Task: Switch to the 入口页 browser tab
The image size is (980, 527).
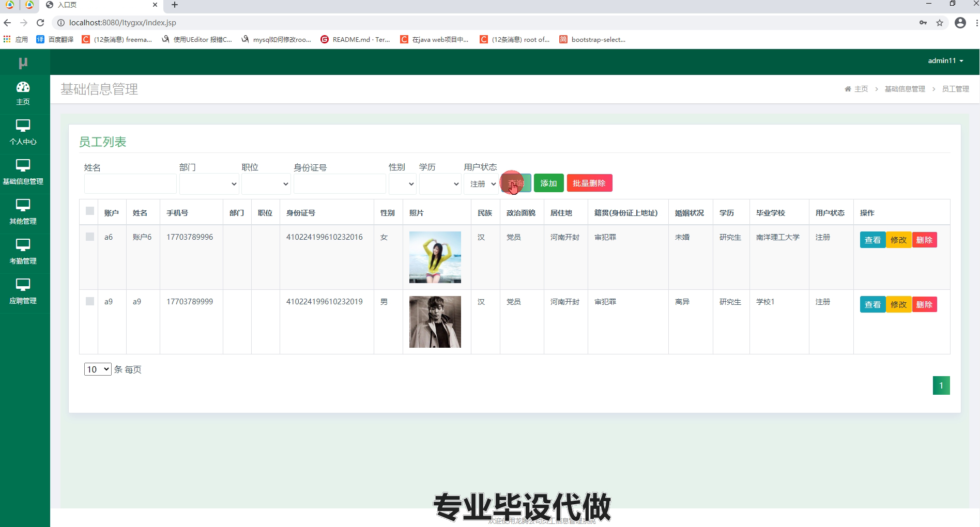Action: coord(102,5)
